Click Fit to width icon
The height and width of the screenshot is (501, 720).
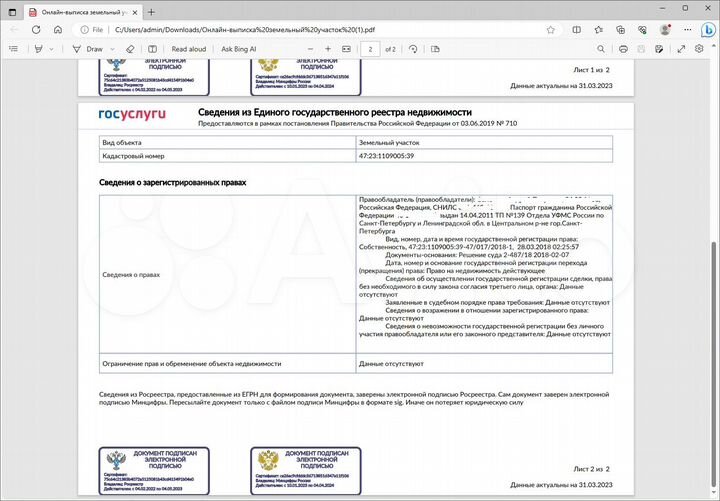pos(347,49)
